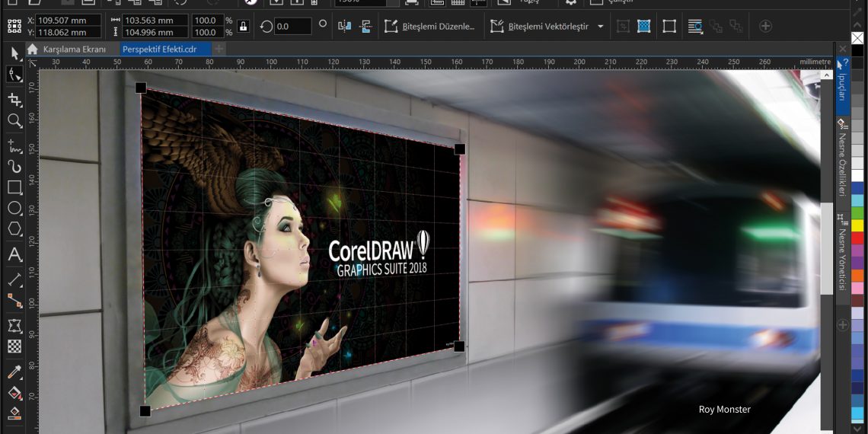Select the Transparency checkerboard tool

click(x=14, y=346)
